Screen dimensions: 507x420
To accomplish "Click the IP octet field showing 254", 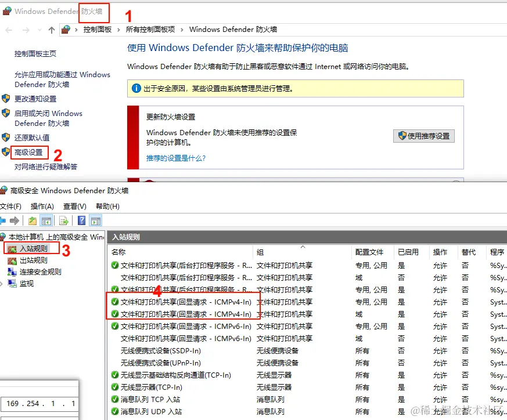I will (x=33, y=404).
